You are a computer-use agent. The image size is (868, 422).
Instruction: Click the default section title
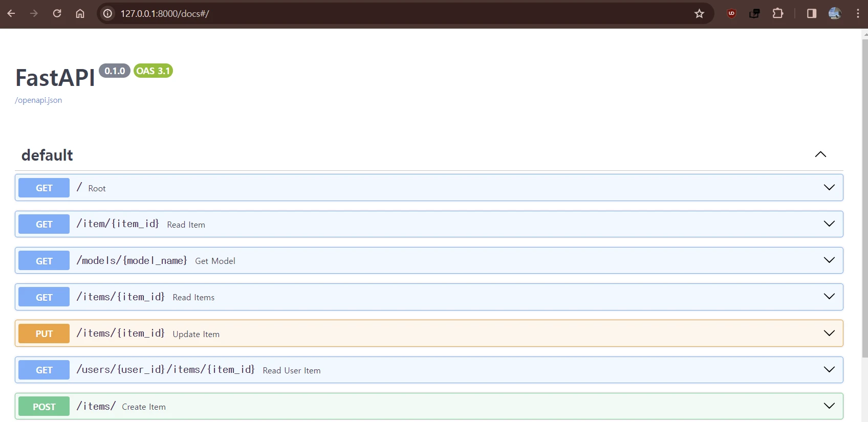47,155
